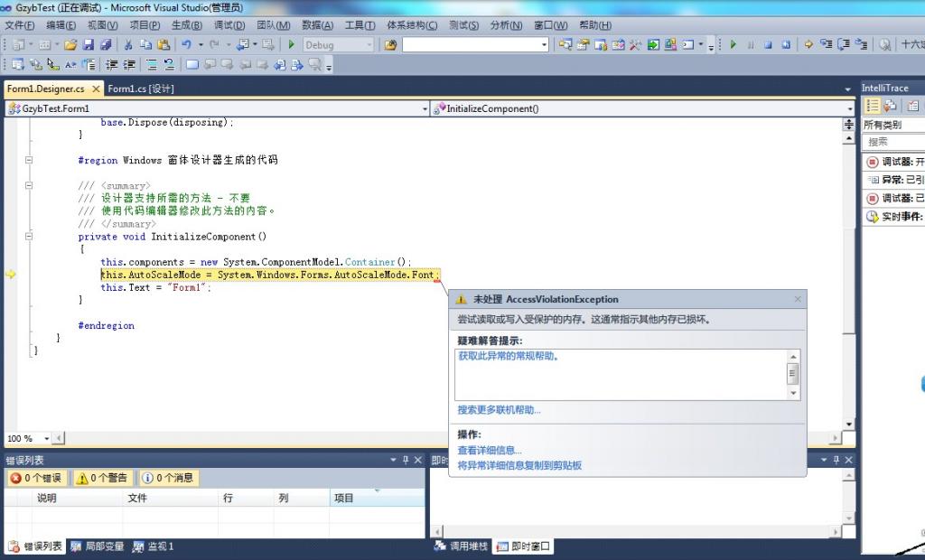Switch to the 监视 1 tab
Screen dimensions: 925x560
point(154,546)
